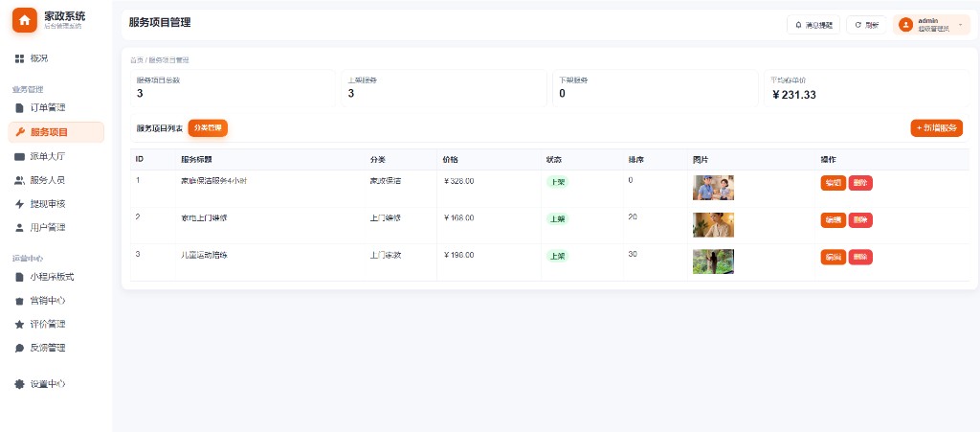Click the + 新增服务 button
The image size is (980, 432).
pyautogui.click(x=936, y=127)
